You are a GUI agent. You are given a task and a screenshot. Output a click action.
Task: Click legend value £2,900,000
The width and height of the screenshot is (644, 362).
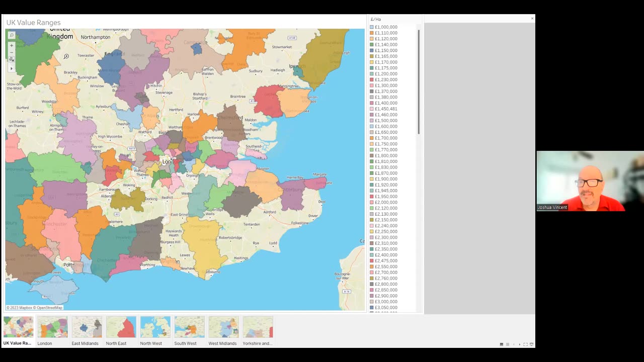pos(386,296)
